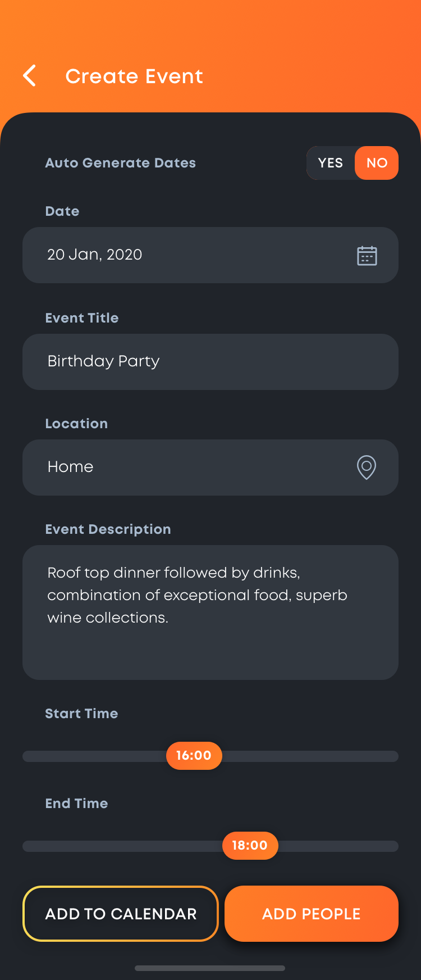Tap the Auto Generate Dates label
The image size is (421, 980).
point(121,163)
